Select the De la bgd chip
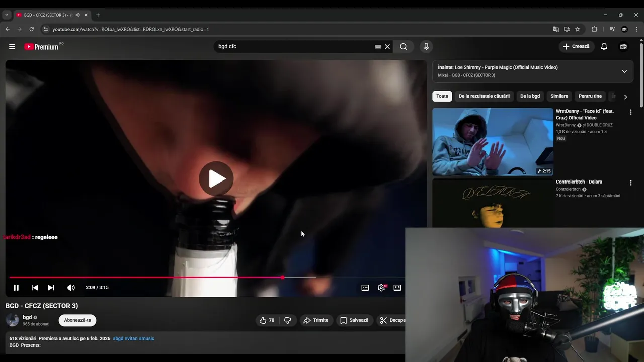644x362 pixels. (x=530, y=96)
